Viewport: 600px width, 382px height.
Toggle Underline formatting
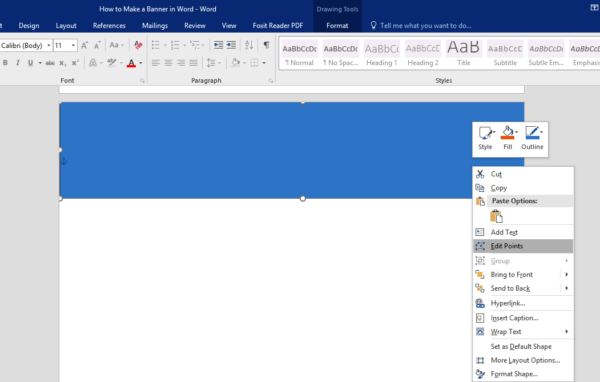pos(30,63)
